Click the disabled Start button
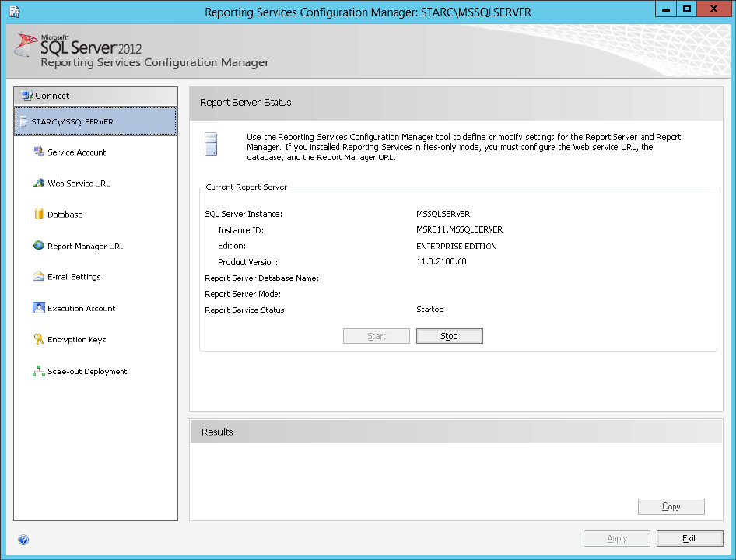Image resolution: width=736 pixels, height=560 pixels. pyautogui.click(x=377, y=336)
